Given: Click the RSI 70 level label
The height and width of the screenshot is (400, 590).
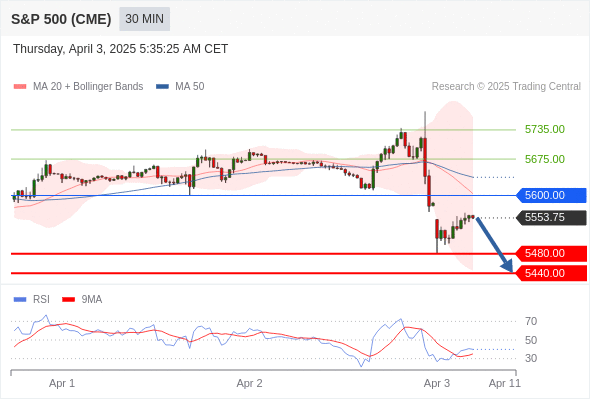Looking at the screenshot, I should [531, 321].
